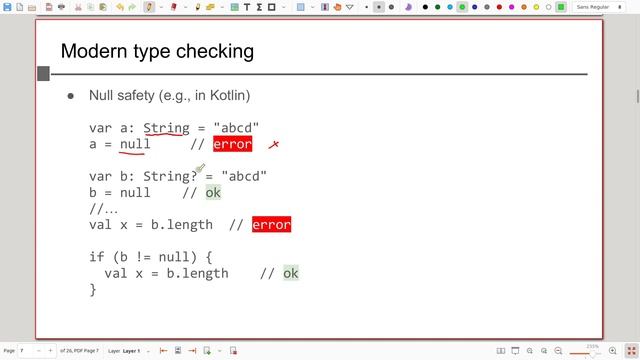Image resolution: width=640 pixels, height=360 pixels.
Task: Go to the last page
Action: coord(192,351)
